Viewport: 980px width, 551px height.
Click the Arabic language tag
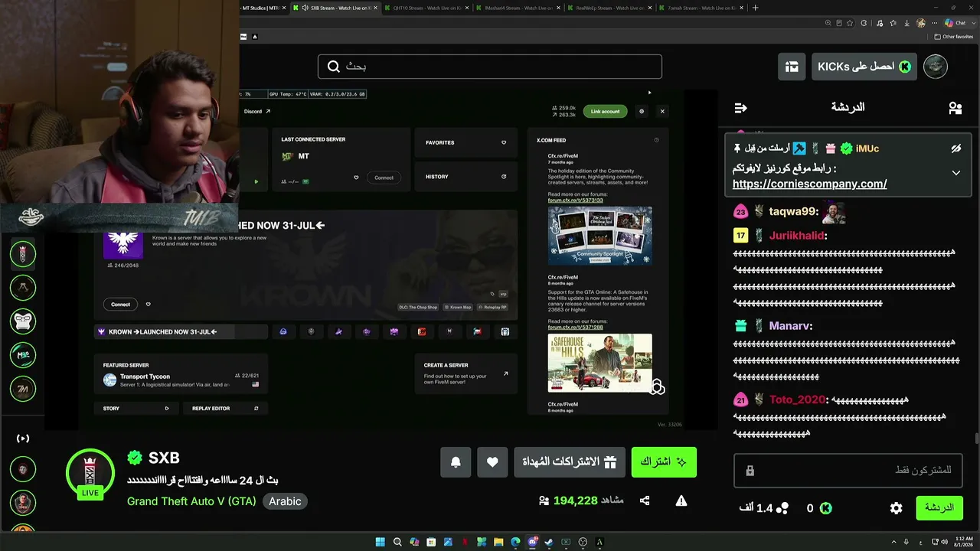coord(285,501)
